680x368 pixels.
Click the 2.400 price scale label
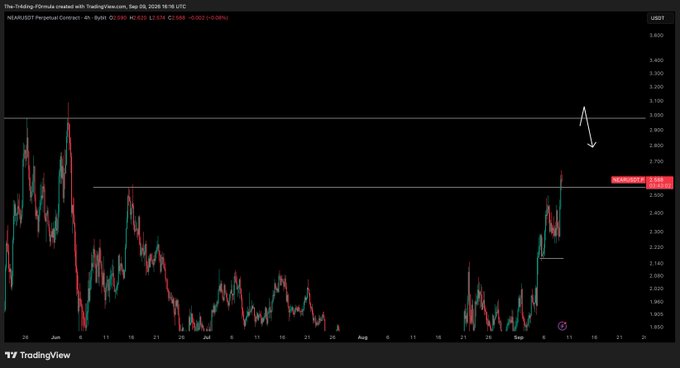click(x=656, y=213)
